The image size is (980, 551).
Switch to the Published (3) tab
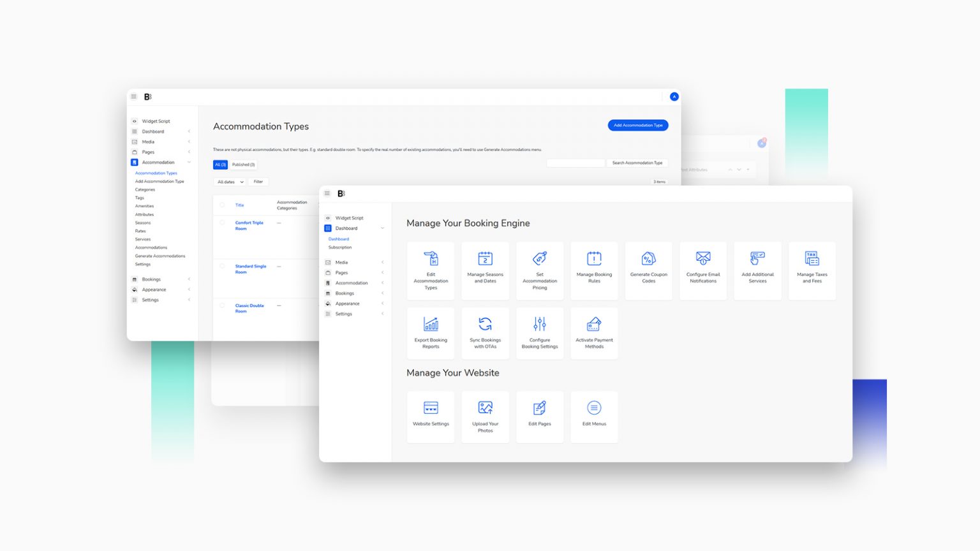243,165
